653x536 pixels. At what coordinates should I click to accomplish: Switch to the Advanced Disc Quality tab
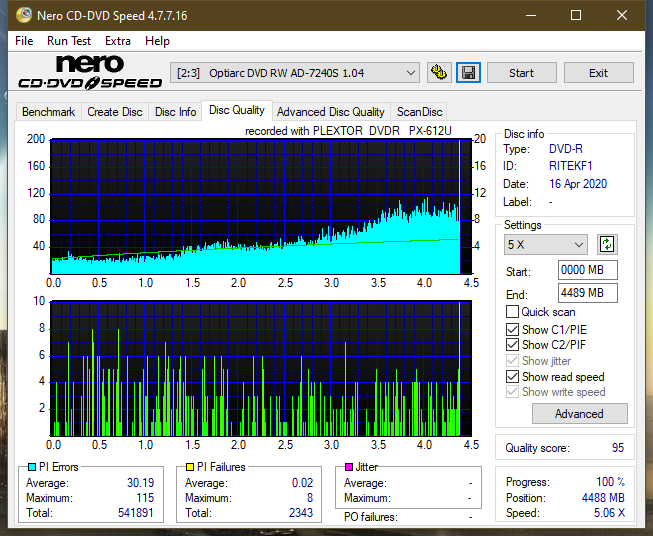pyautogui.click(x=331, y=112)
